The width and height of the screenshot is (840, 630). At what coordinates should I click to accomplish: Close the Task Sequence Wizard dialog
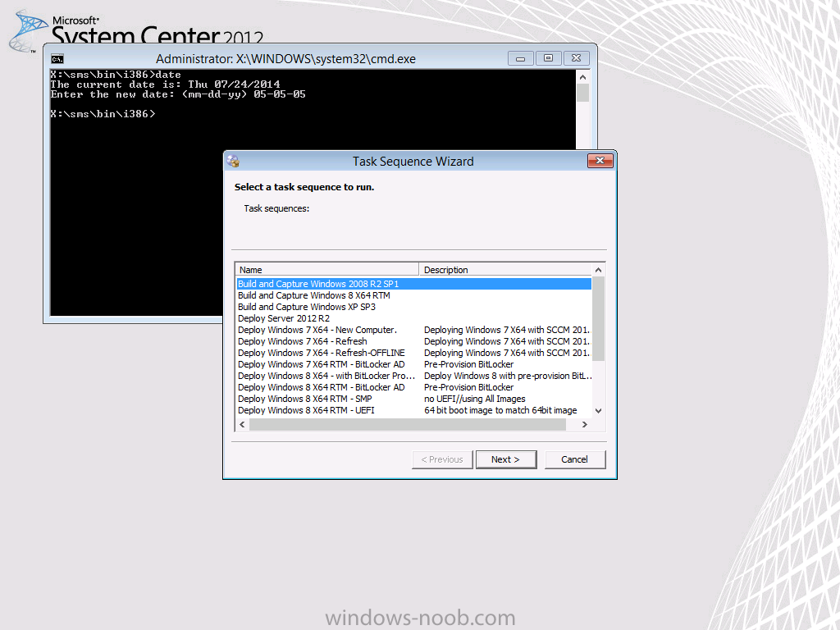(x=600, y=161)
